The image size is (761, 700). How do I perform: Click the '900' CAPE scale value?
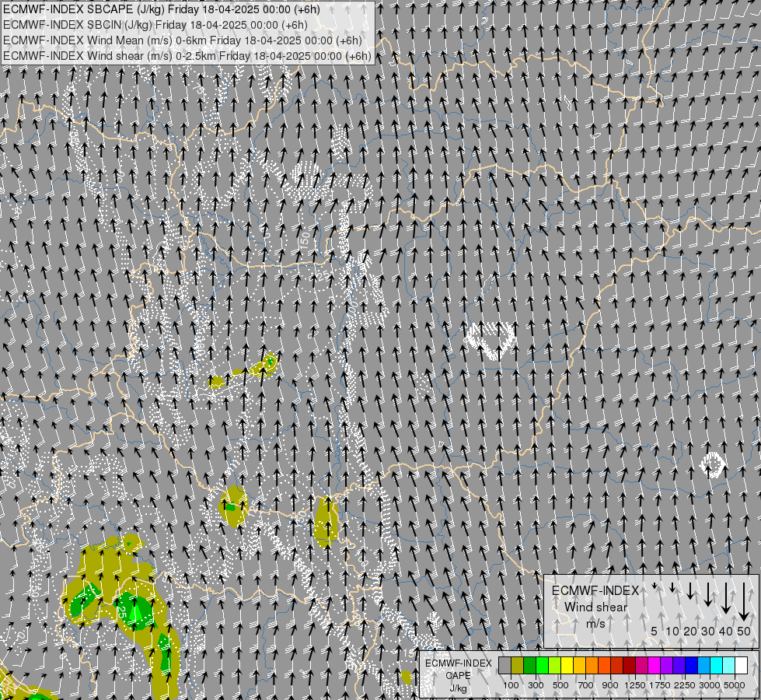click(610, 685)
